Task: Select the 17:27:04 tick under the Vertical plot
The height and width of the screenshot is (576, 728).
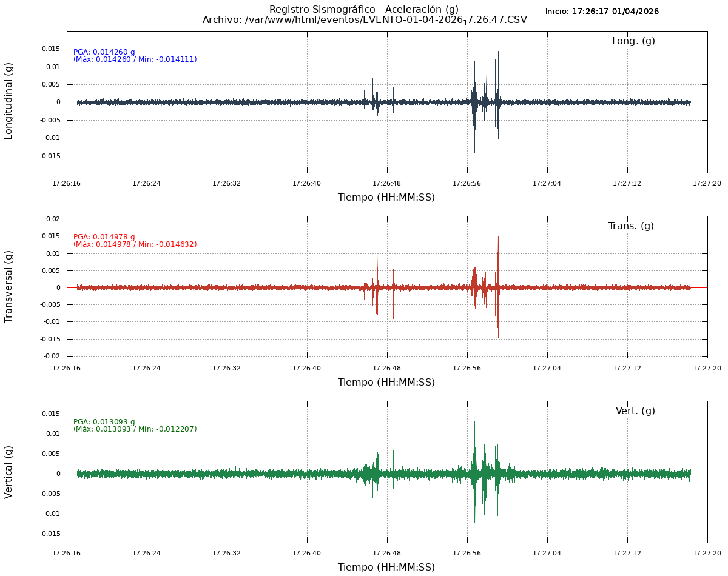Action: pos(547,552)
